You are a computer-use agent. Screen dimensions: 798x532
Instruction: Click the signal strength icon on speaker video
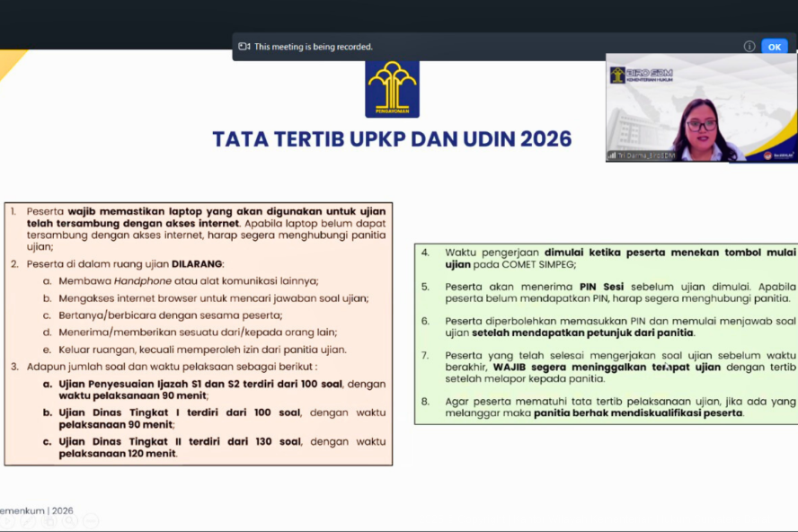(612, 155)
